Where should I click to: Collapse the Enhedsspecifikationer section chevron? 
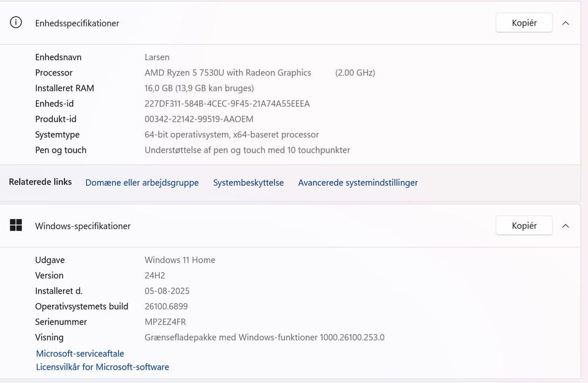[x=565, y=23]
